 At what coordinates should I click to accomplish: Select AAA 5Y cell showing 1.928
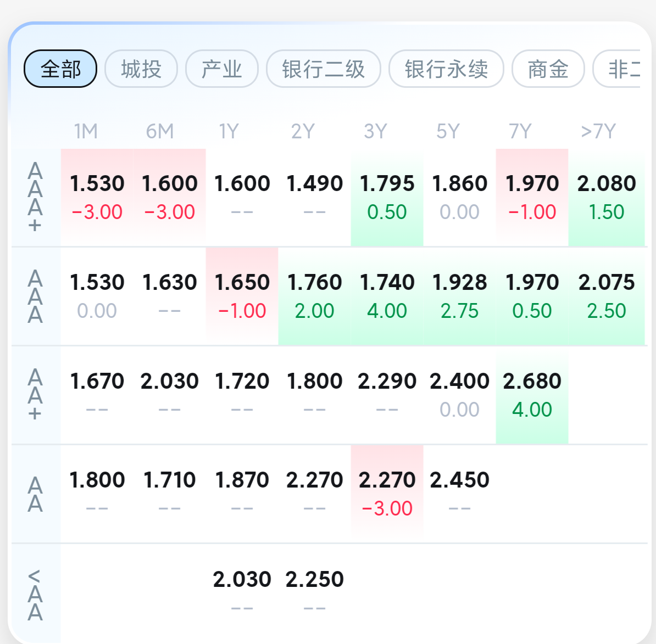(x=460, y=296)
